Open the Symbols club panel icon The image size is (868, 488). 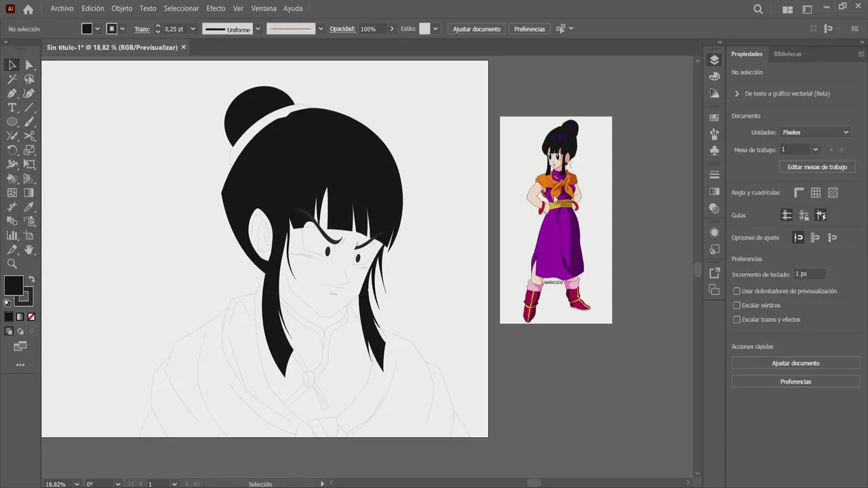714,150
